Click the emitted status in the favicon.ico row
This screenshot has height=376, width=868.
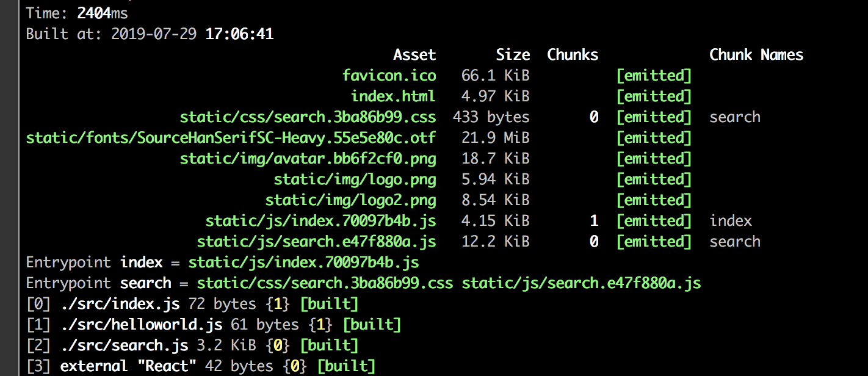[654, 76]
